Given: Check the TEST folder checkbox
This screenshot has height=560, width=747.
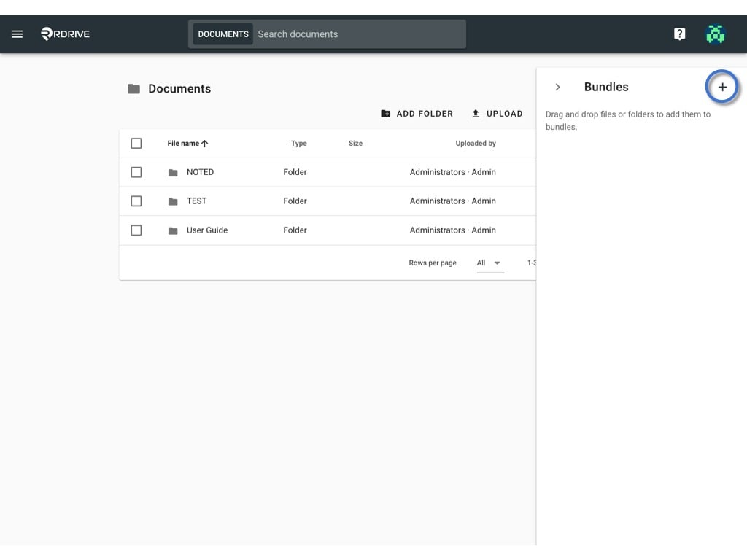Looking at the screenshot, I should pyautogui.click(x=136, y=201).
